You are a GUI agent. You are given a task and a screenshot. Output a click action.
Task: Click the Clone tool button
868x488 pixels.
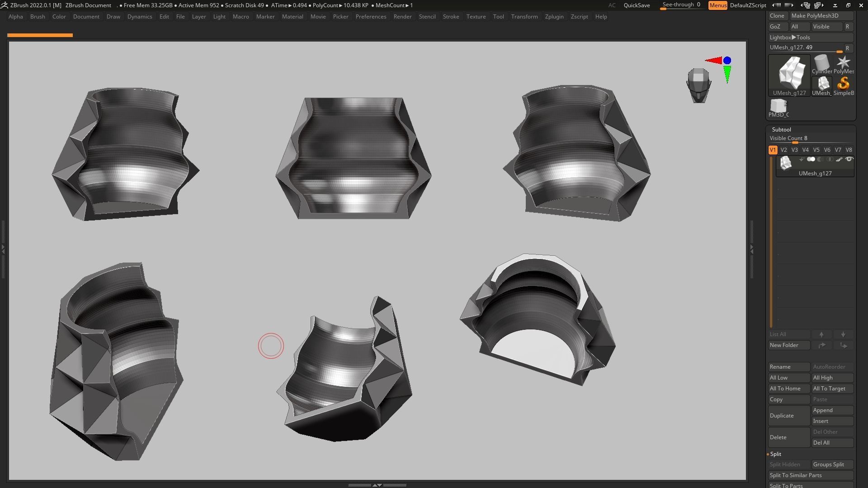[778, 16]
